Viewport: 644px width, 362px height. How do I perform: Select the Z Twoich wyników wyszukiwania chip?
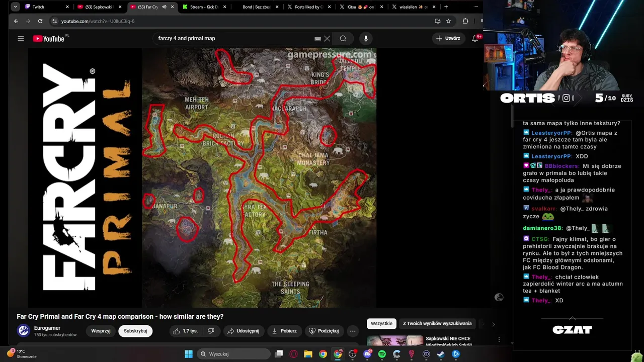tap(437, 324)
